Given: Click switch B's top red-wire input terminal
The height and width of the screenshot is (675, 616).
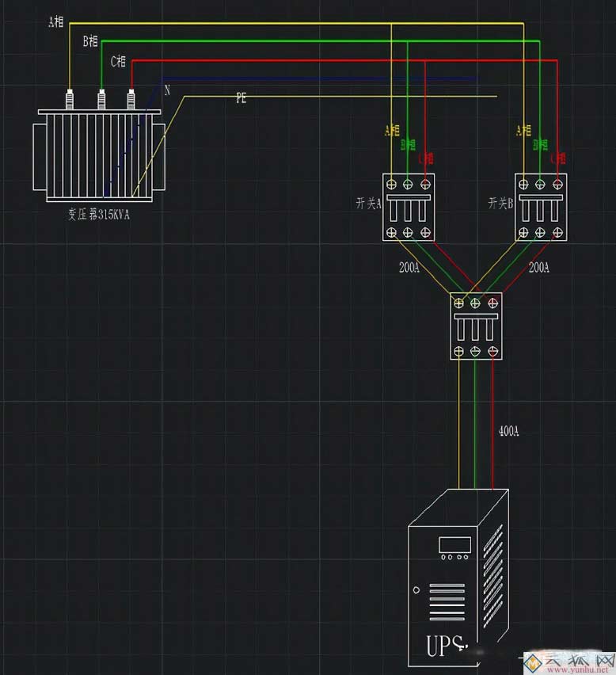Looking at the screenshot, I should [x=558, y=185].
